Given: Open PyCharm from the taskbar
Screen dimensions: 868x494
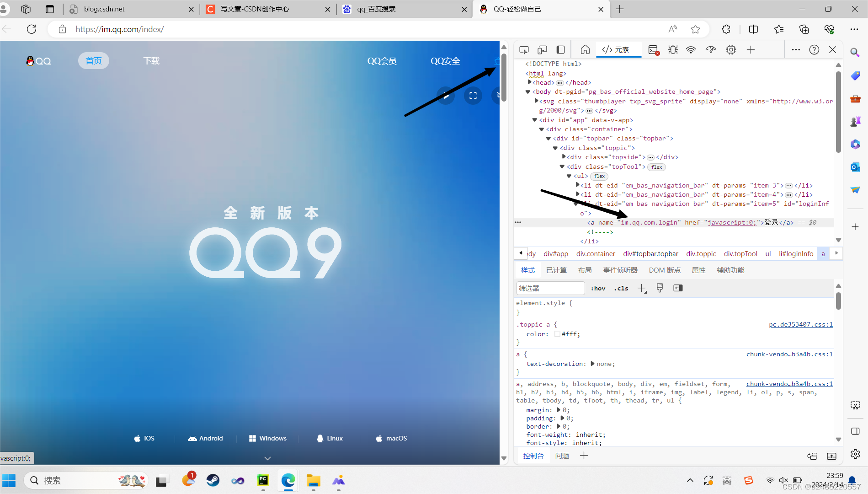Looking at the screenshot, I should 263,480.
